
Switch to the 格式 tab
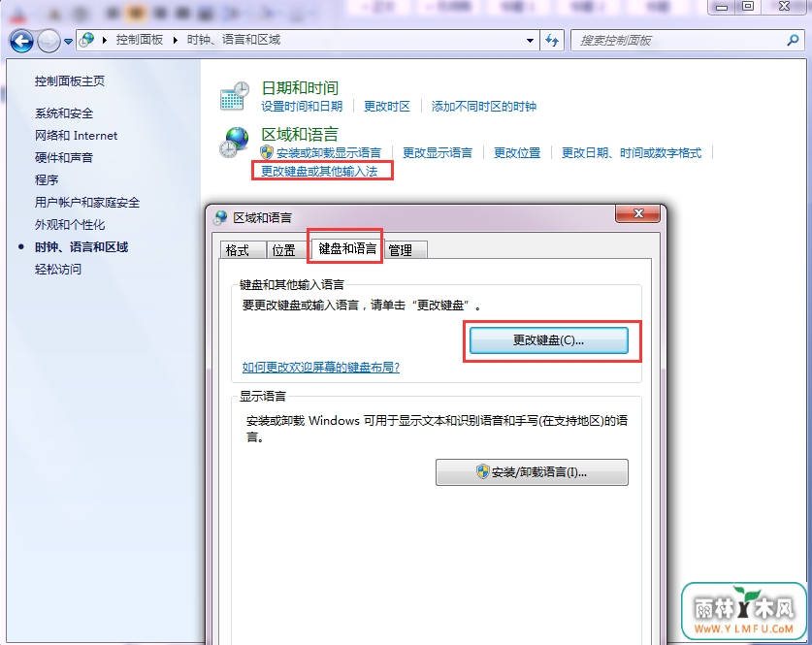[x=243, y=250]
